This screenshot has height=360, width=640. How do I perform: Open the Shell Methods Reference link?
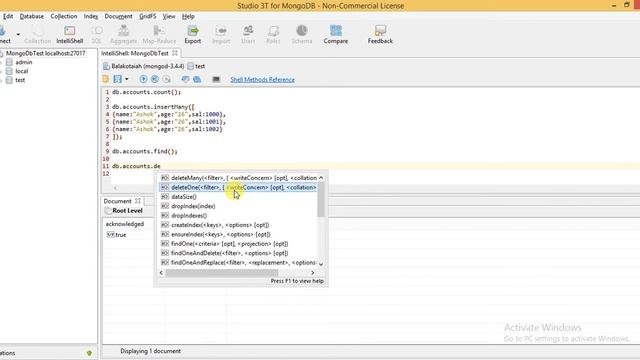click(262, 80)
